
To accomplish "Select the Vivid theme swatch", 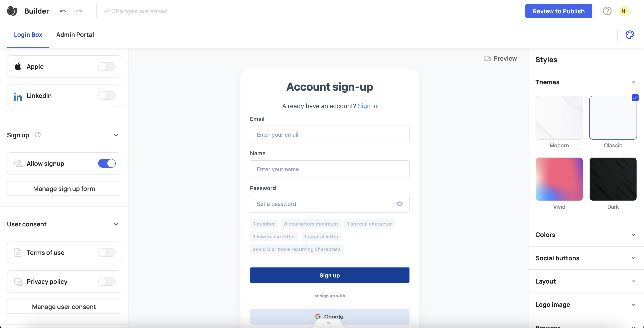I will coord(559,179).
